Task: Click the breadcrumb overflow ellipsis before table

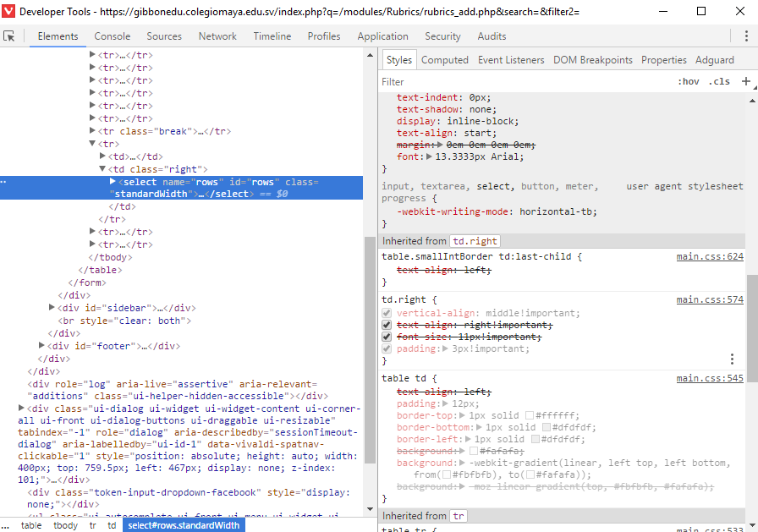Action: pos(5,525)
